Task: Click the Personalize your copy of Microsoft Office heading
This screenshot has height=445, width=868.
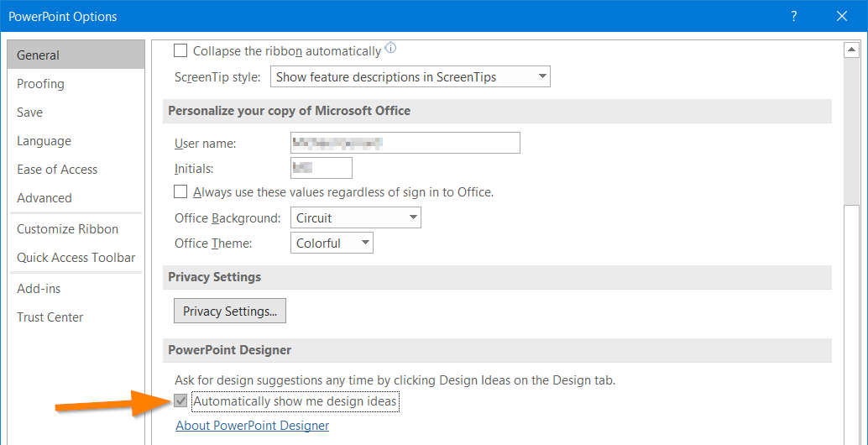Action: click(x=289, y=111)
